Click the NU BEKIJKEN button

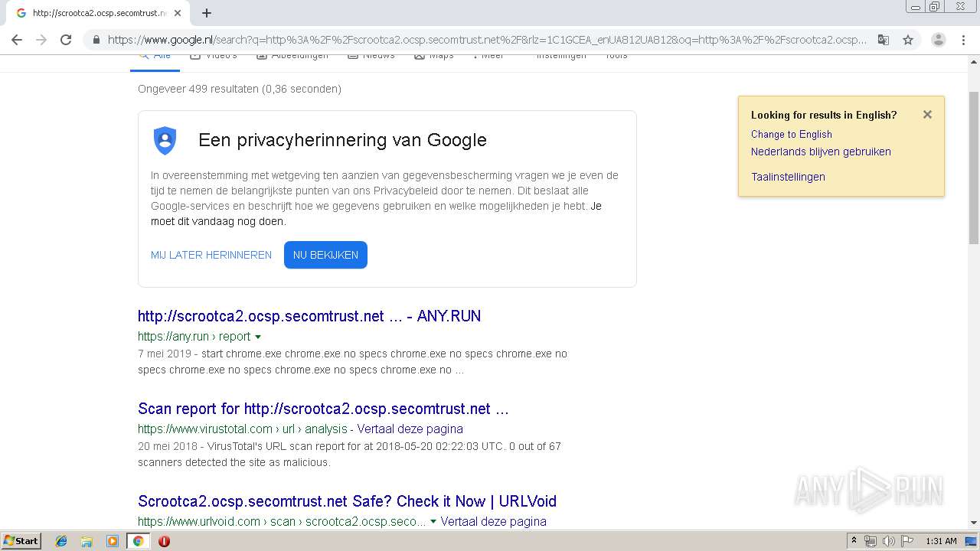tap(325, 255)
